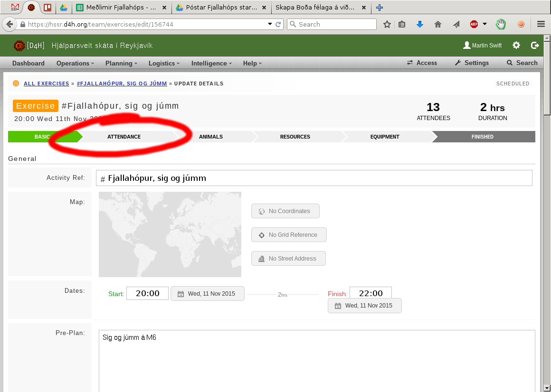This screenshot has width=551, height=392.
Task: Click the Pre-Plan text area
Action: [317, 361]
